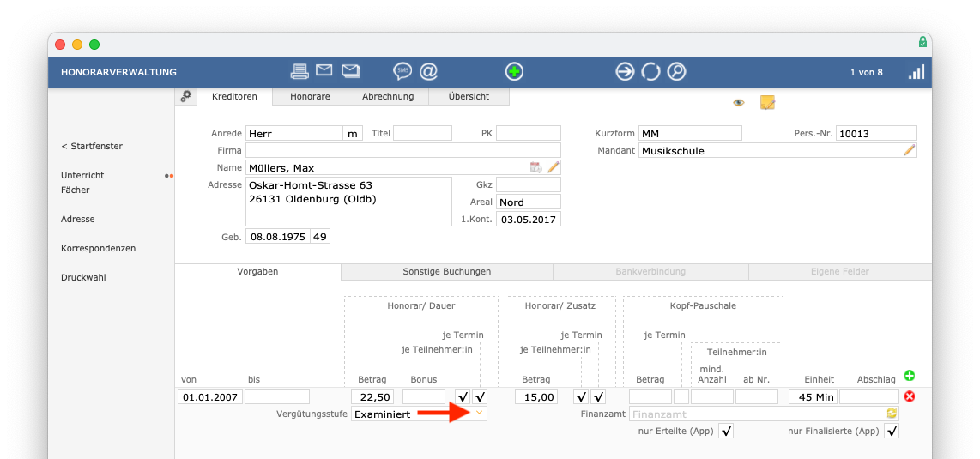The width and height of the screenshot is (980, 459).
Task: Select the Sonstige Buchungen sub-tab
Action: [447, 272]
